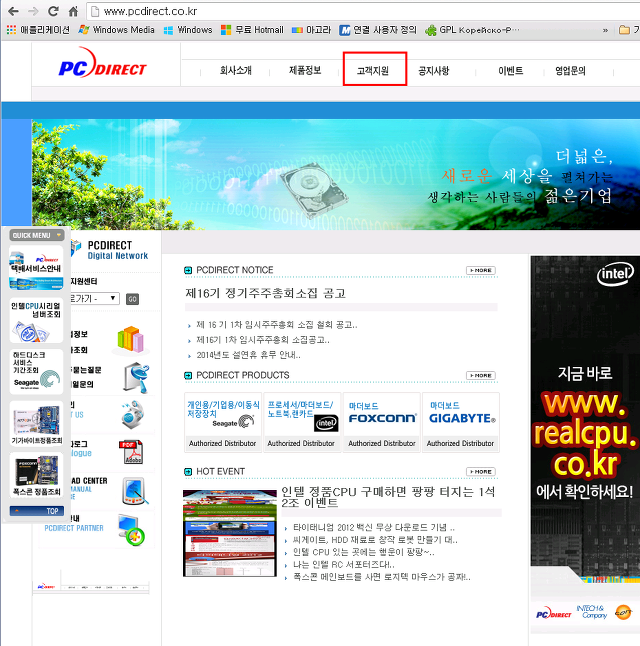Open 폭스콘 정품조회 quick menu item
The image size is (640, 646).
coord(36,475)
